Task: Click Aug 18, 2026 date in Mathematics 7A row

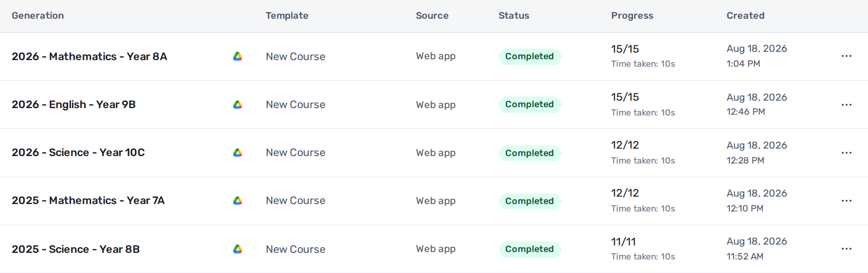Action: point(757,193)
